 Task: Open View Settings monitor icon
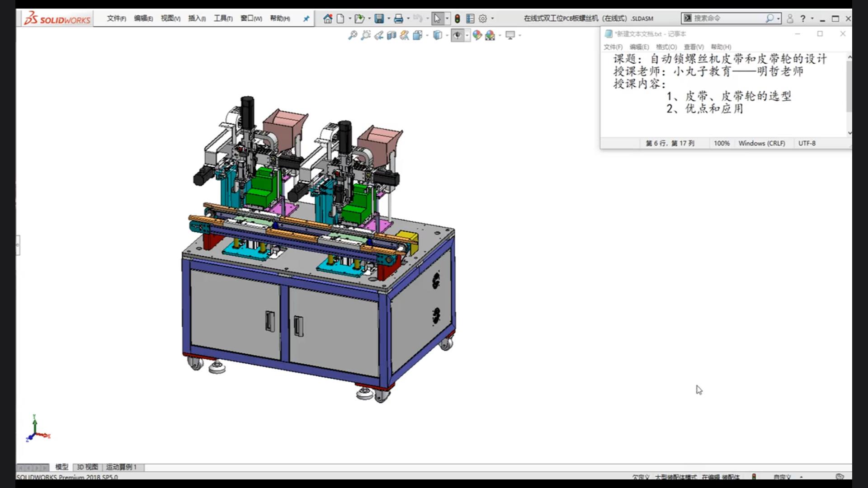click(510, 35)
